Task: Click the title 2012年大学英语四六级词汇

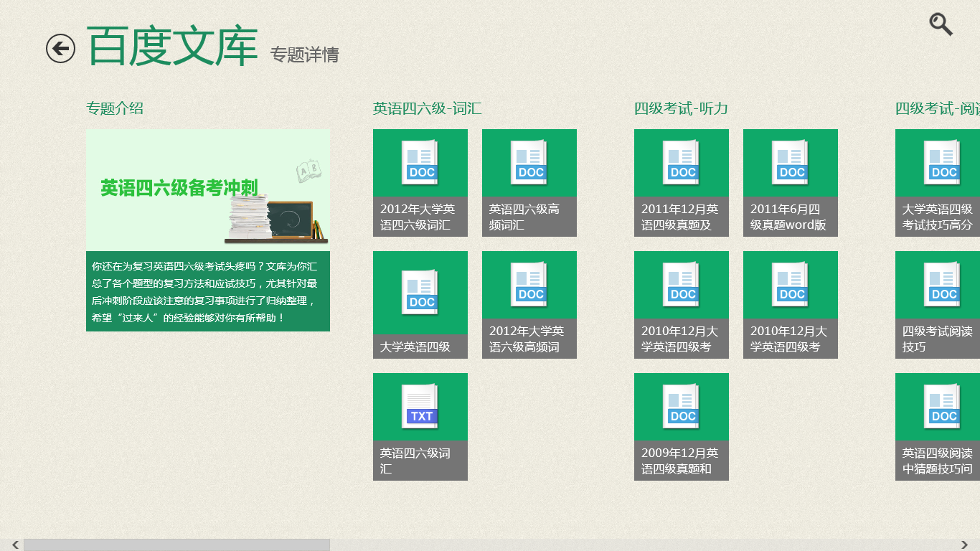Action: [418, 217]
